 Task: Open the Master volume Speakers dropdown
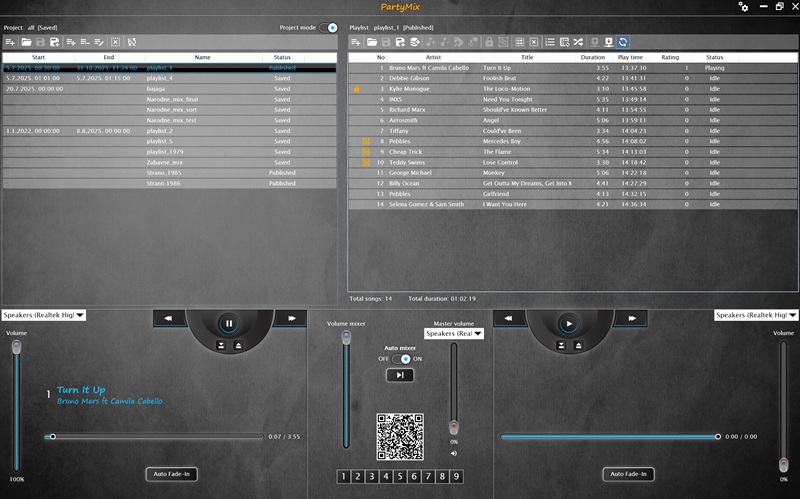click(x=454, y=333)
